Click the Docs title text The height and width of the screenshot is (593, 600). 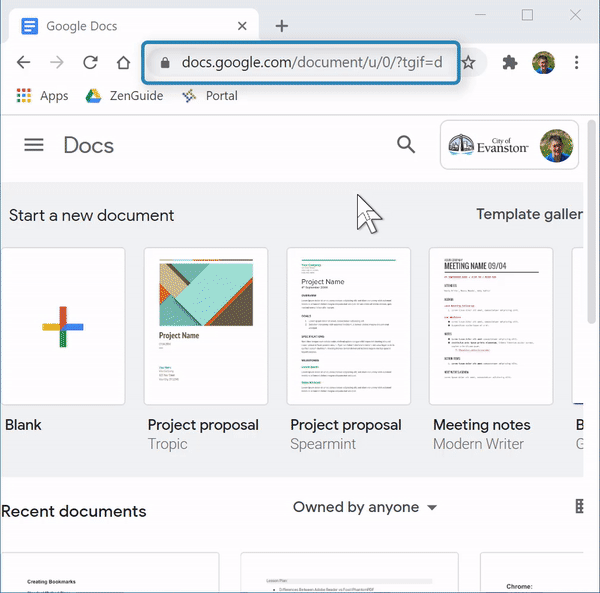(89, 145)
